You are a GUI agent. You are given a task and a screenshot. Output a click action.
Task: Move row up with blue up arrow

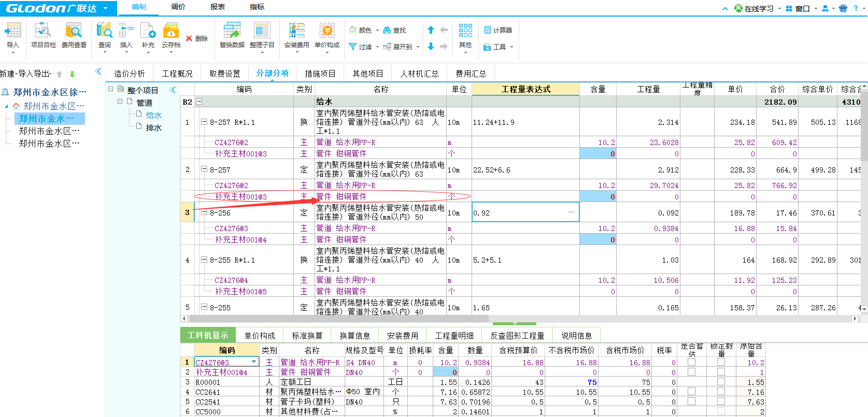click(431, 30)
